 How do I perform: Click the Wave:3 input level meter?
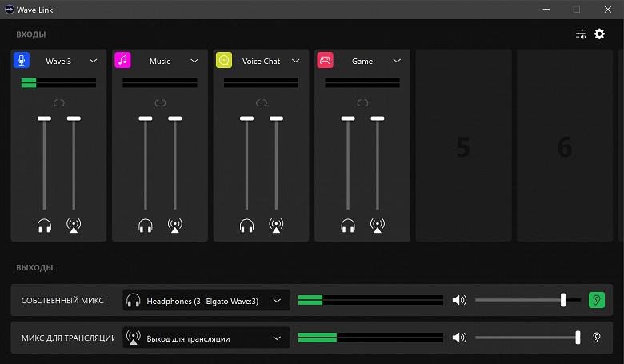click(59, 82)
